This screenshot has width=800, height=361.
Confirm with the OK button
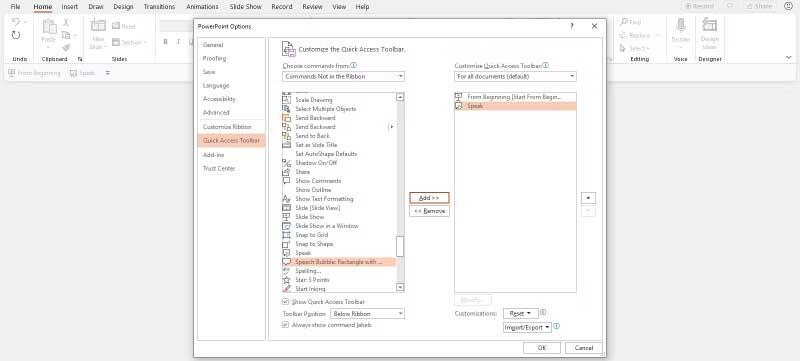point(542,348)
